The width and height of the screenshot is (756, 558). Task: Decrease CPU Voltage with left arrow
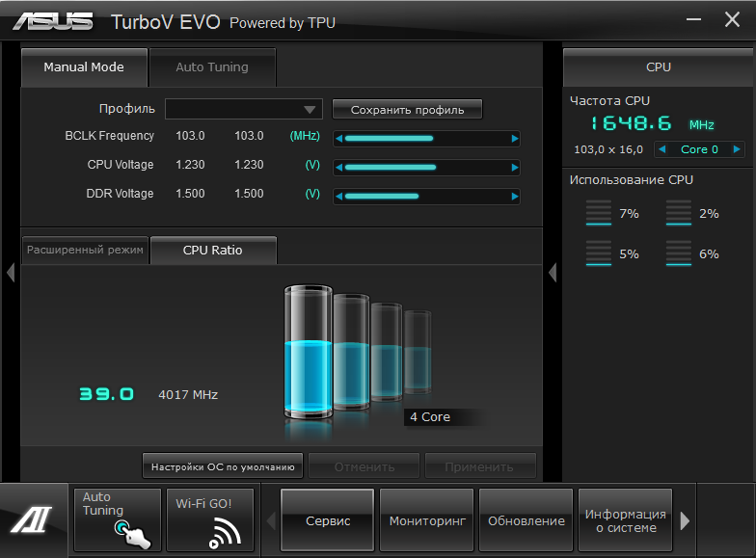[x=339, y=168]
